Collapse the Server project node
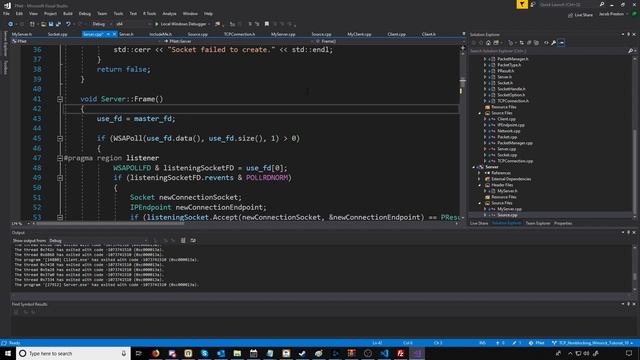Image resolution: width=640 pixels, height=360 pixels. tap(474, 167)
